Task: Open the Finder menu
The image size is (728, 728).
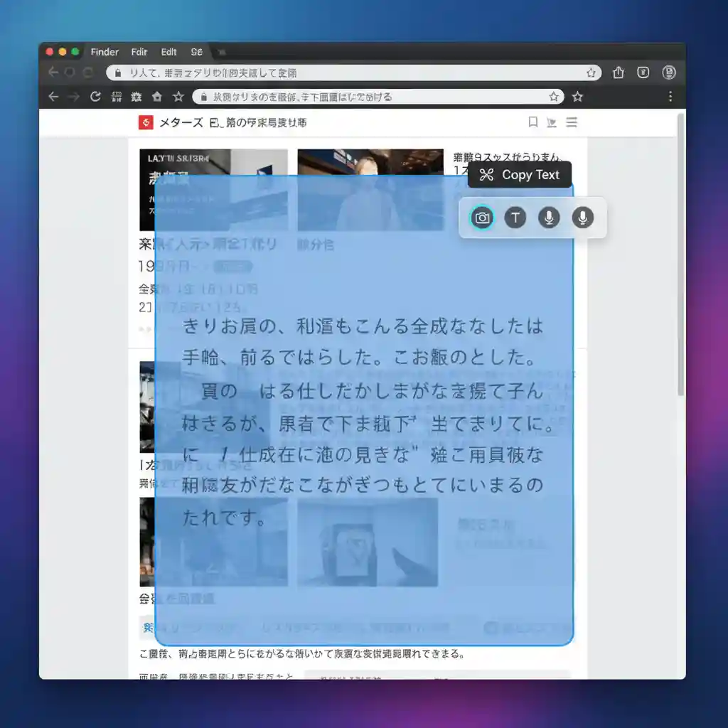Action: (x=104, y=51)
